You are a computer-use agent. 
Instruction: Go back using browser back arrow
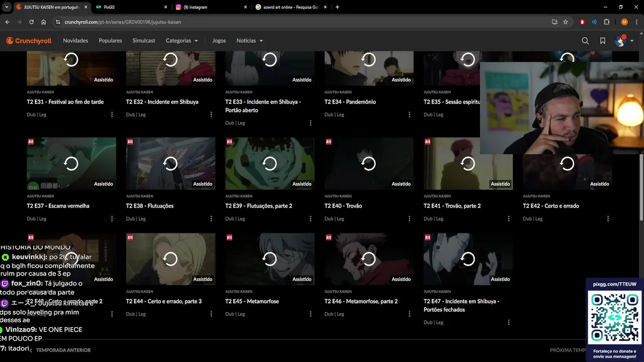pos(7,22)
